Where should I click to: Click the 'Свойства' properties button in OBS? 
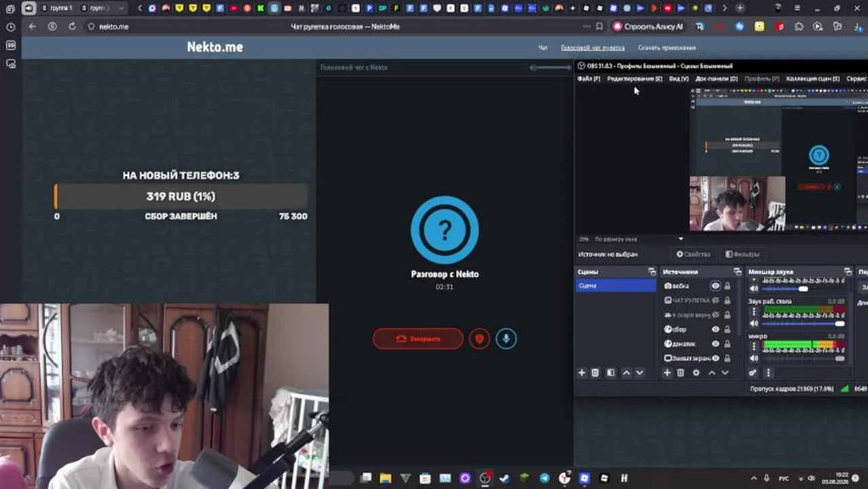tap(693, 254)
